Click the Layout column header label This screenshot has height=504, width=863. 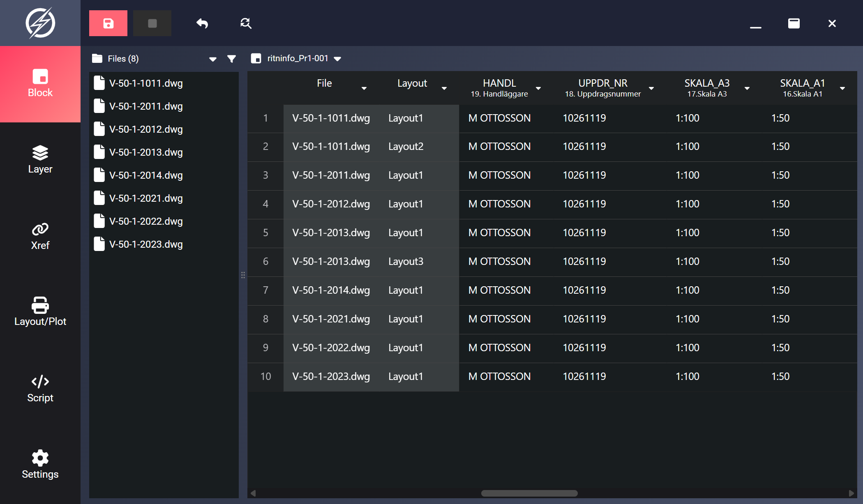pos(412,83)
